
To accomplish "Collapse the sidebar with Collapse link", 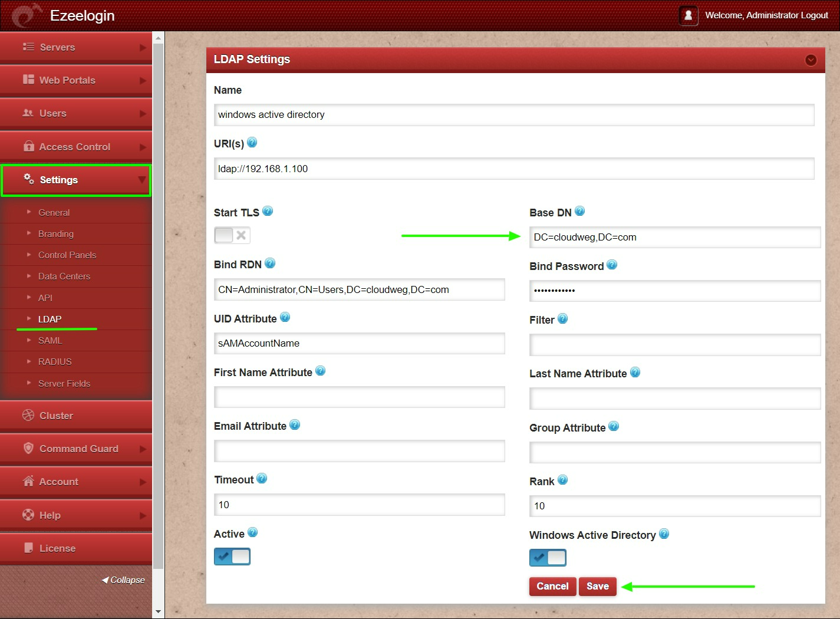I will click(x=123, y=580).
